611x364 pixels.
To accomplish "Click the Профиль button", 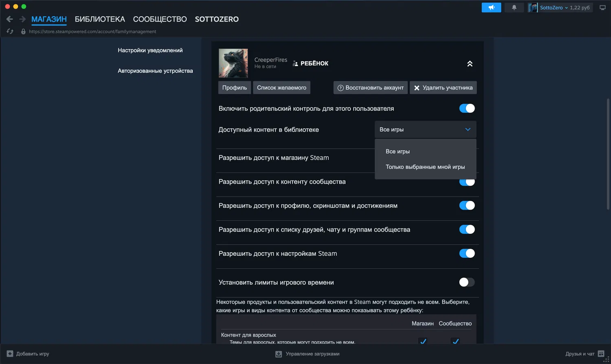I will [x=235, y=88].
